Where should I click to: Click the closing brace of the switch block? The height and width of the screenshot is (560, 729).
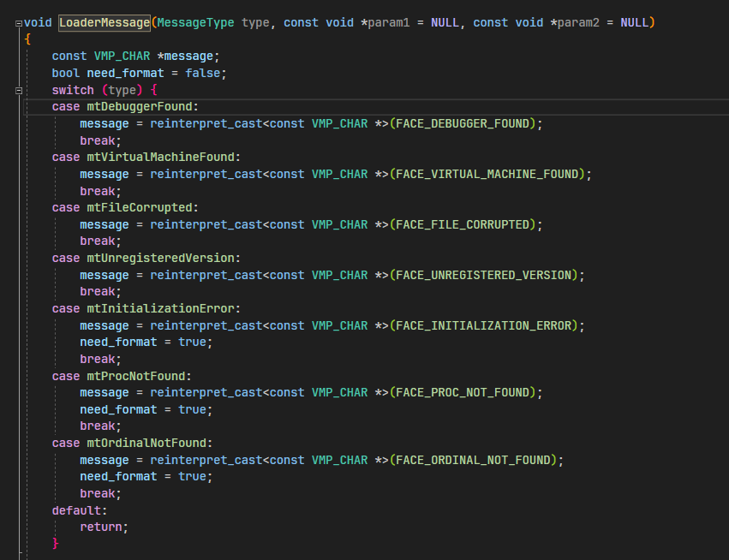click(56, 544)
